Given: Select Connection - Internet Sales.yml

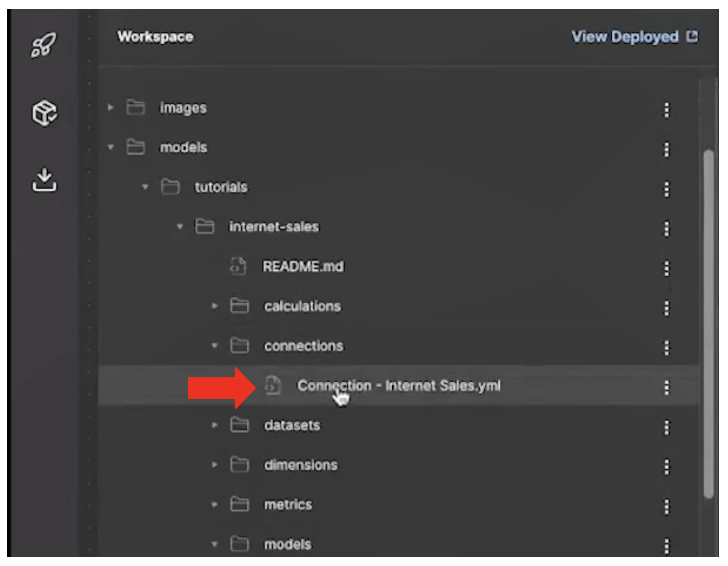Looking at the screenshot, I should pos(400,385).
